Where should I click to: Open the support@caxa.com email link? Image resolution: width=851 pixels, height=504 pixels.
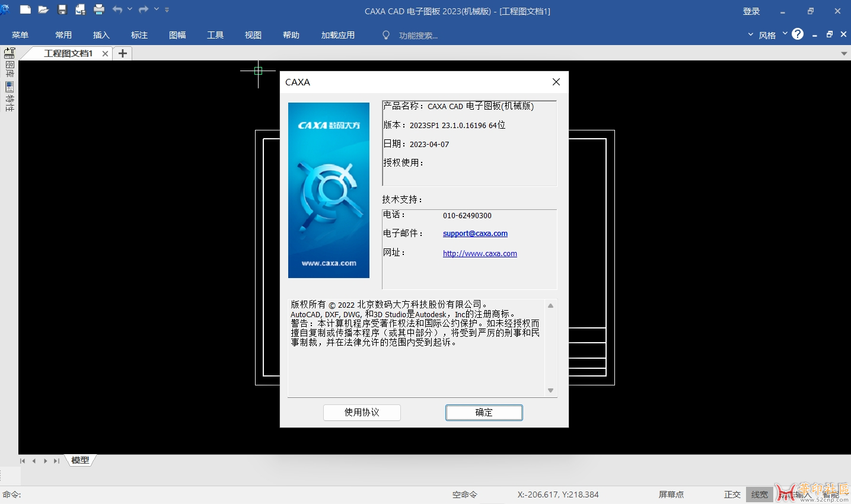pos(475,234)
